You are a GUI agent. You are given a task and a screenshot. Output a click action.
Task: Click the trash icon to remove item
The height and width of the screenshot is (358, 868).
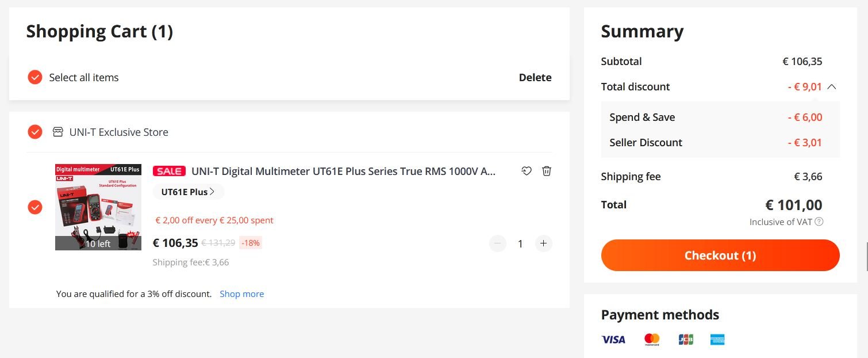547,171
